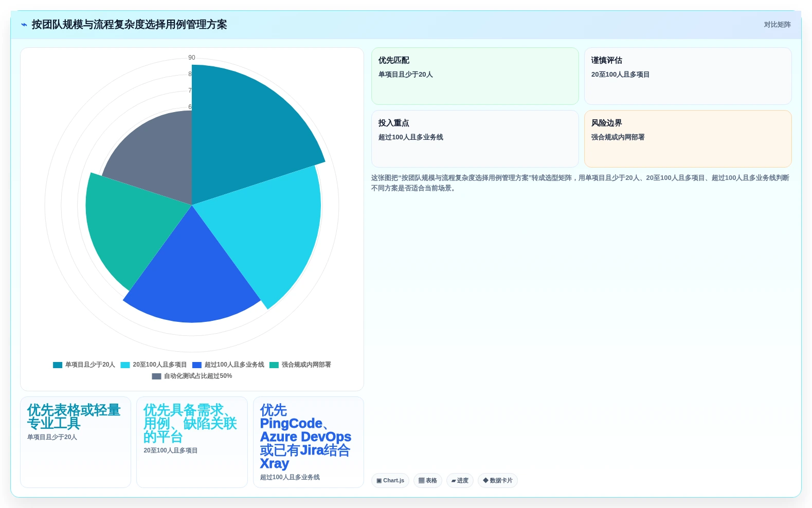Click the 进度 tag chip
Viewport: 812px width, 508px height.
point(460,481)
